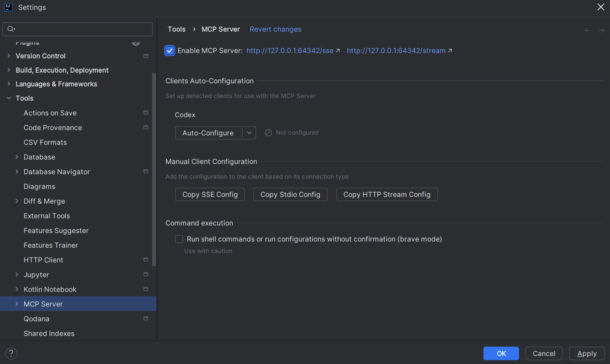
Task: Click Tools in the breadcrumb
Action: pyautogui.click(x=177, y=29)
